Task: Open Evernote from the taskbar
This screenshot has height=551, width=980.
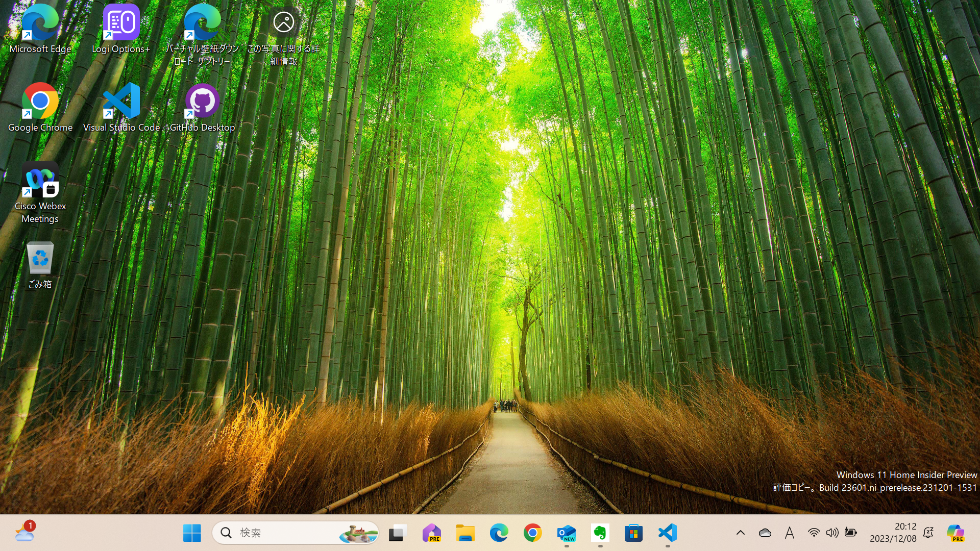Action: click(600, 533)
